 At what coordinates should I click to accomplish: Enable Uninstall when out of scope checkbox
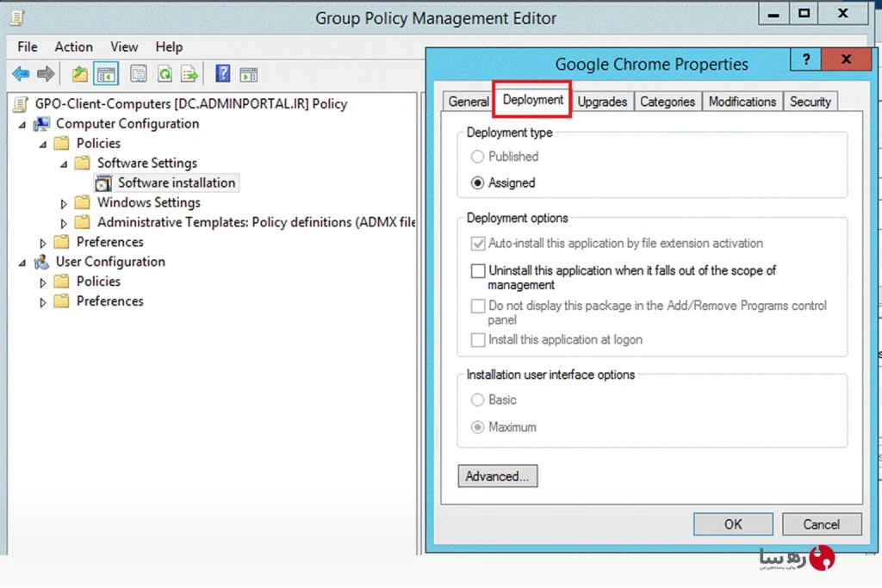coord(478,271)
